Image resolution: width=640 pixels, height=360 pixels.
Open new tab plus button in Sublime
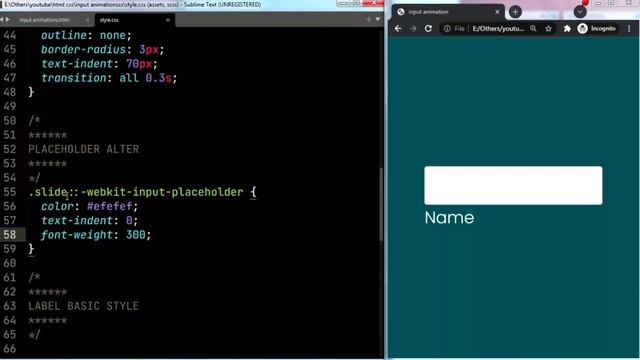(x=368, y=19)
